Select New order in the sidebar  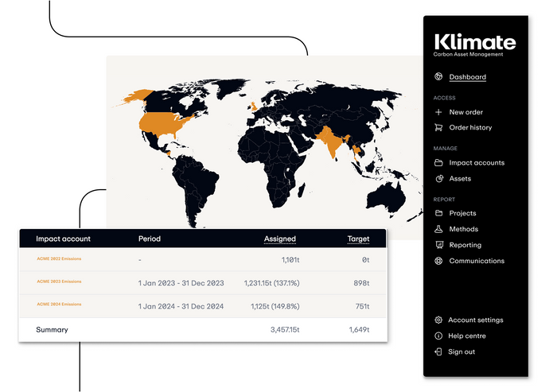(465, 112)
